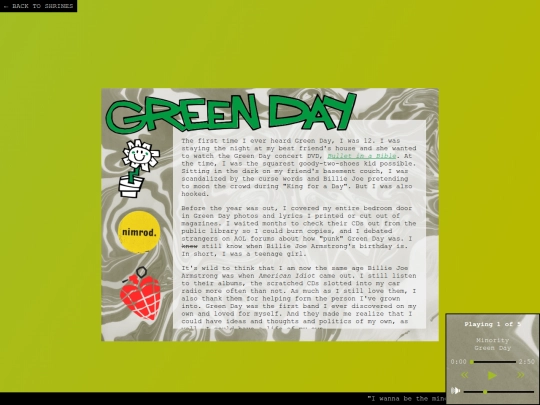Image resolution: width=540 pixels, height=405 pixels.
Task: Click the struck-through 'knew' word
Action: tap(189, 246)
